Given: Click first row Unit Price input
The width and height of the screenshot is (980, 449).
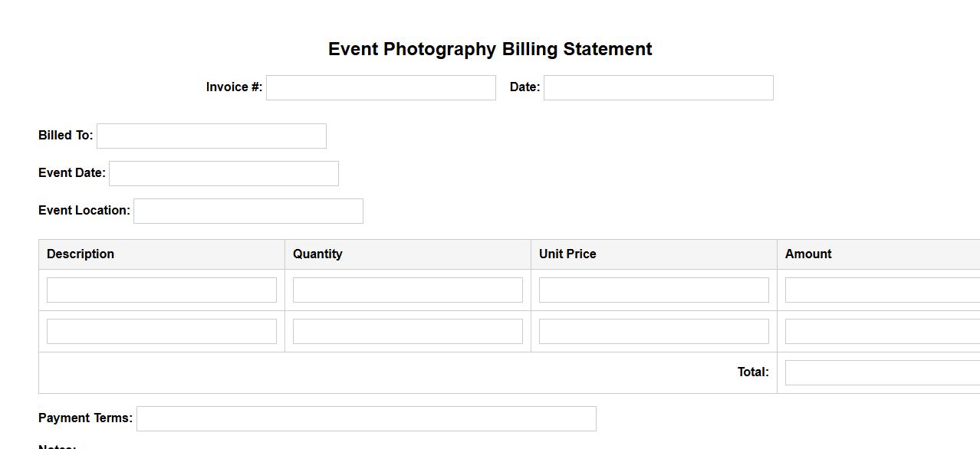Looking at the screenshot, I should click(653, 290).
